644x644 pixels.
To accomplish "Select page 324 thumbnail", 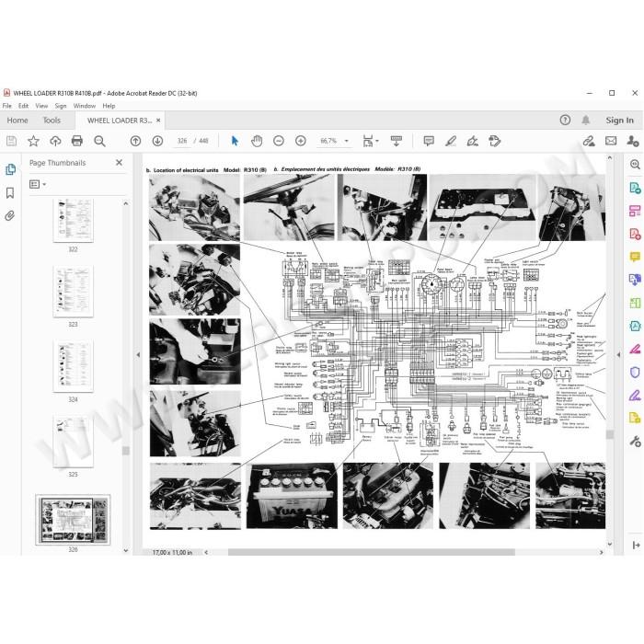I will pos(73,366).
